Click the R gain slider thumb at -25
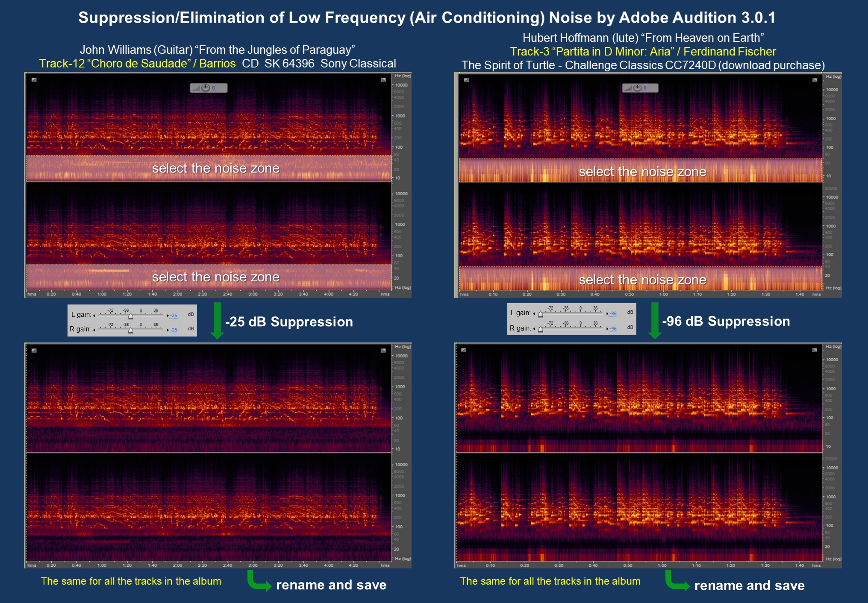This screenshot has width=868, height=603. (x=131, y=331)
